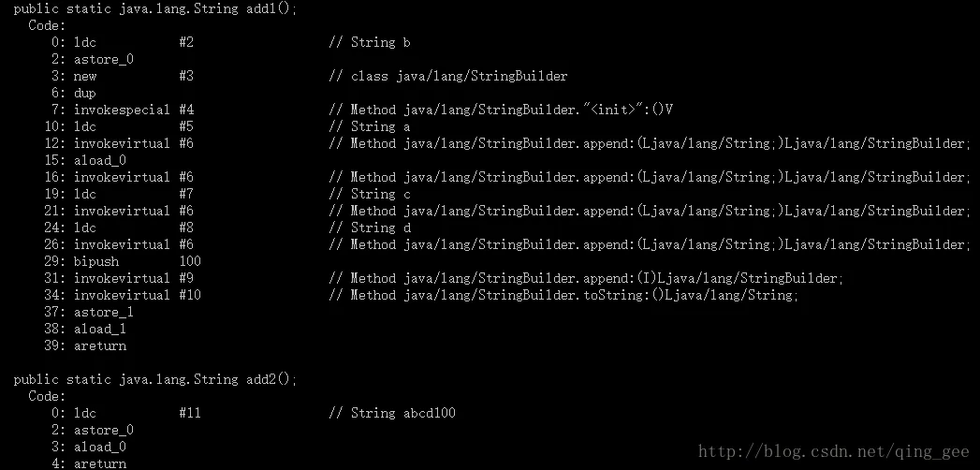Screen dimensions: 980x470
Task: Click the add1 method signature line
Action: (x=155, y=8)
